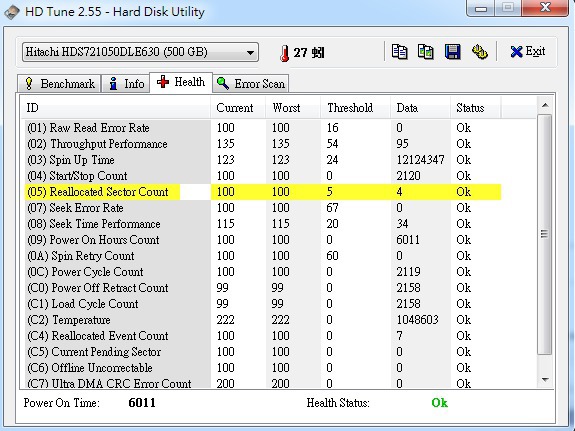Minimize the HD Tune window
Screen dimensions: 575x431
(481, 8)
